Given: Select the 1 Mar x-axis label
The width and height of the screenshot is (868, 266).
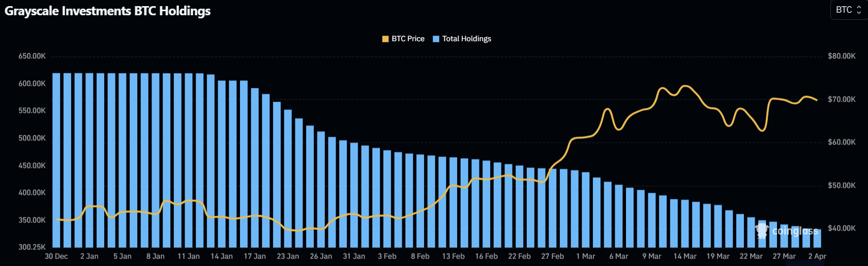Looking at the screenshot, I should 586,256.
